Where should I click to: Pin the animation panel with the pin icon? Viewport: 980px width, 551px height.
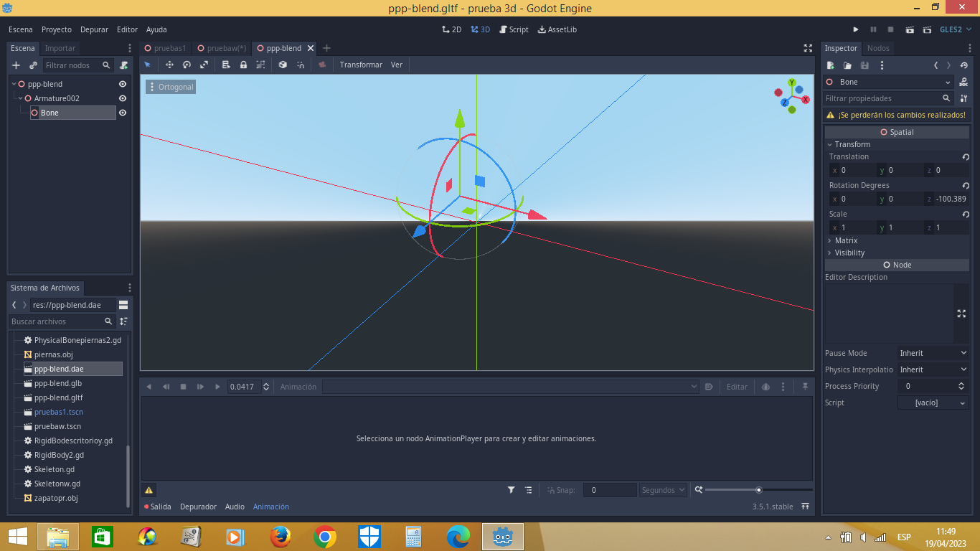tap(805, 387)
